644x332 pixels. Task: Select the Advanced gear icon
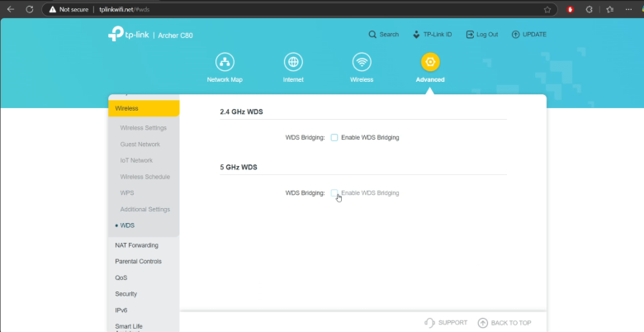pyautogui.click(x=429, y=63)
